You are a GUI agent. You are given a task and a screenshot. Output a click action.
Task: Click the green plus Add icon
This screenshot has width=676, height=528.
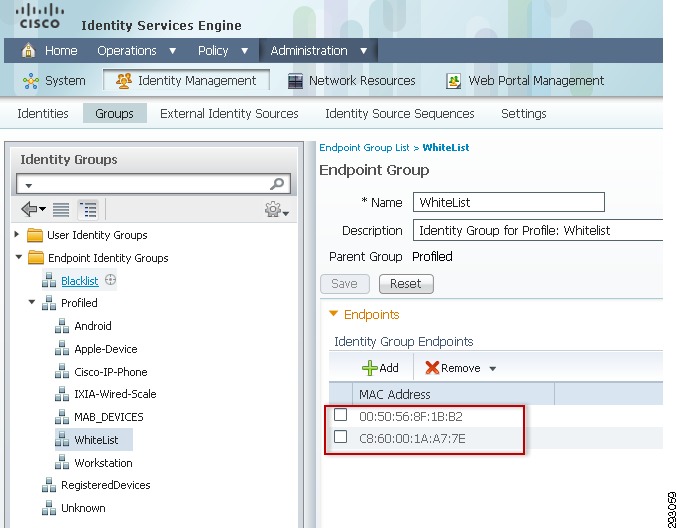[x=369, y=368]
